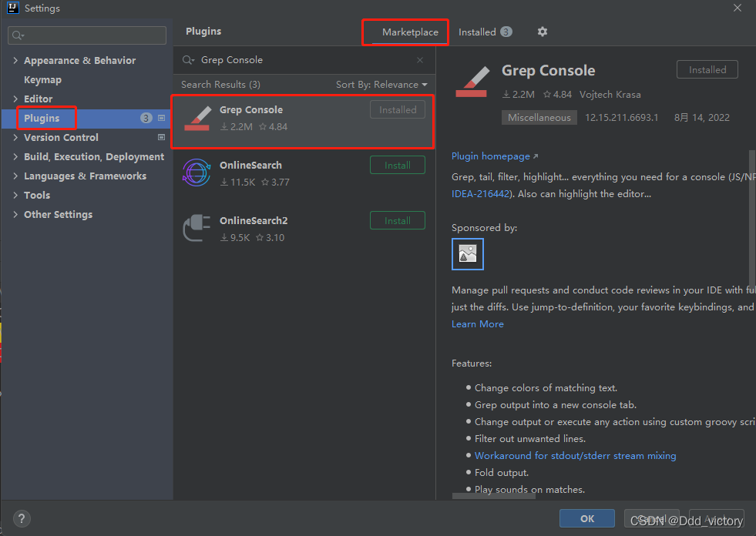Image resolution: width=756 pixels, height=536 pixels.
Task: Click the Vojtech Krasa vendor name
Action: 610,95
